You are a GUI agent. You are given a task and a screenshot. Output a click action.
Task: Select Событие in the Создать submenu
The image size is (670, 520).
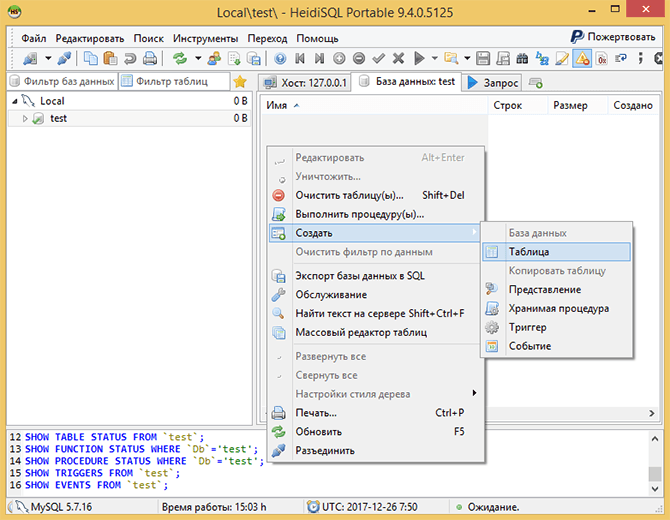coord(556,346)
